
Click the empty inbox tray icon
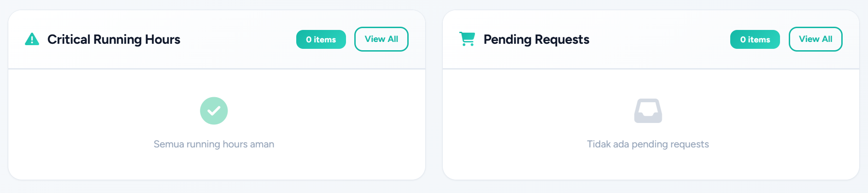click(x=648, y=111)
